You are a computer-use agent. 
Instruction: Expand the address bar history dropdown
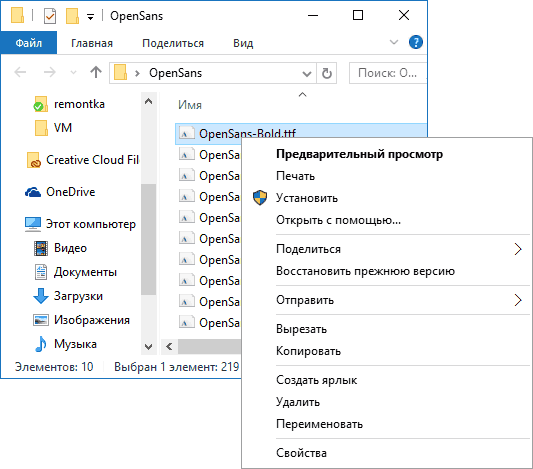(307, 73)
